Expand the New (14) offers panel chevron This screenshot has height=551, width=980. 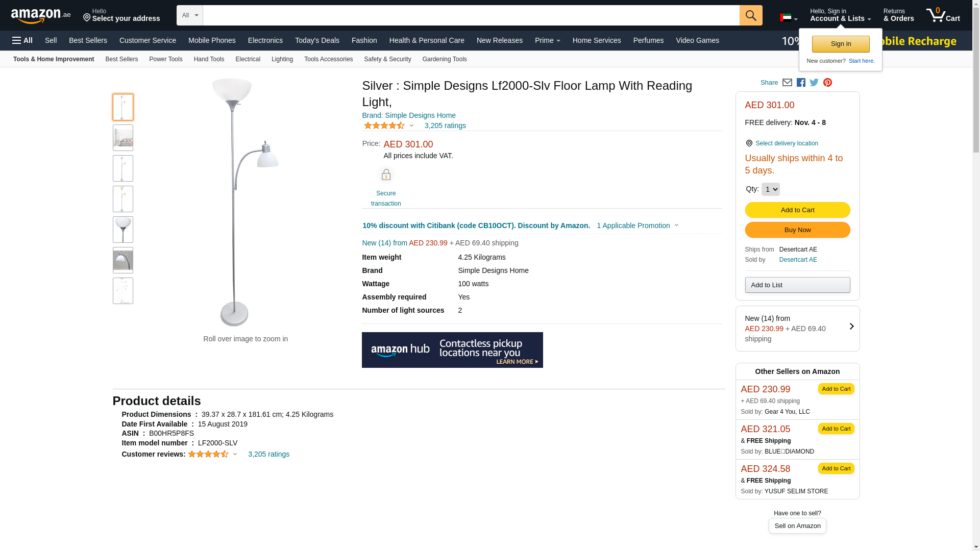point(851,327)
